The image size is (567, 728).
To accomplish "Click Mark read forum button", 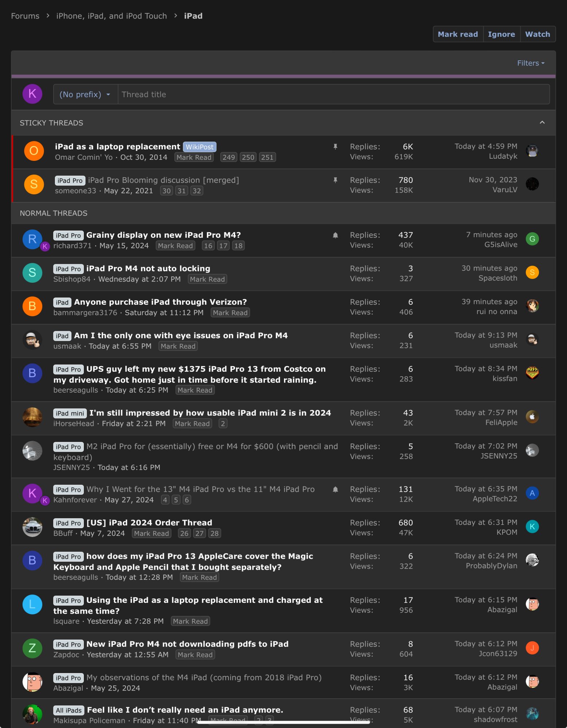I will point(458,34).
